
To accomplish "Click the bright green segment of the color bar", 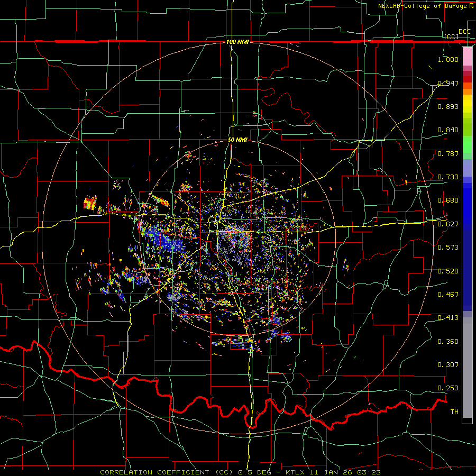I will point(467,144).
